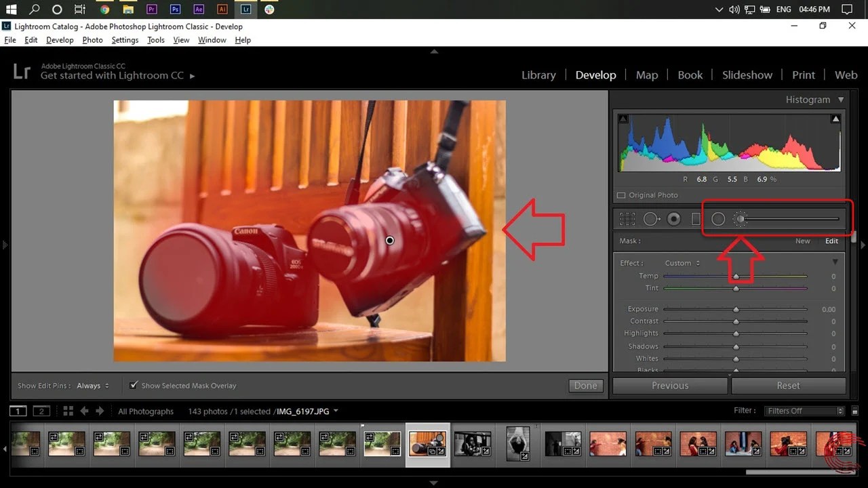
Task: Open Task View on the taskbar
Action: click(80, 9)
